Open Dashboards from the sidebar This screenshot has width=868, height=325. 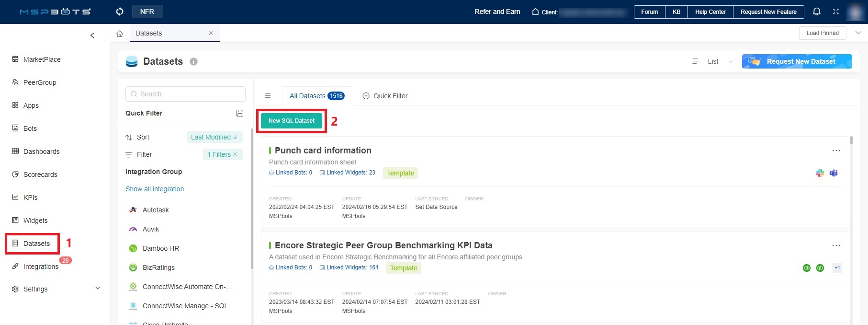[41, 151]
